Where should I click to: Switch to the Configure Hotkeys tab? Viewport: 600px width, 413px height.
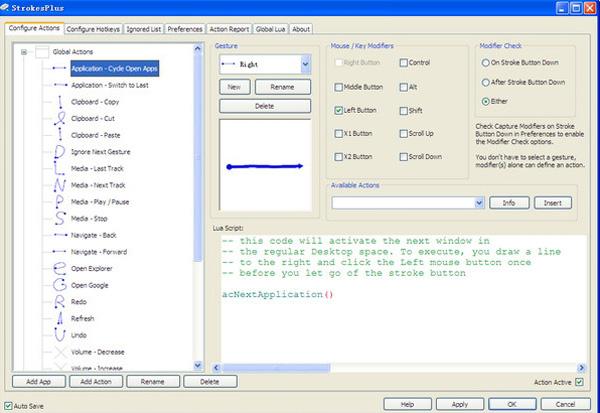(x=93, y=29)
